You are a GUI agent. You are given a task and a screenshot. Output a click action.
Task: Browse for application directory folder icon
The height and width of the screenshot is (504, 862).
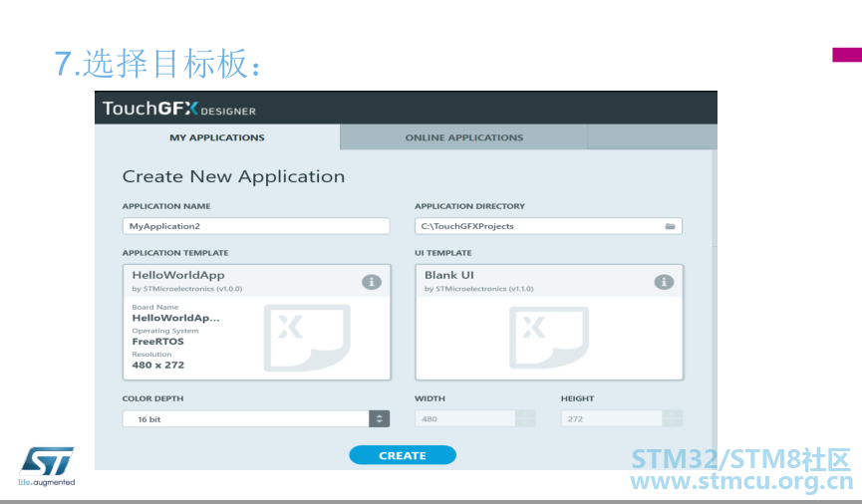(670, 226)
